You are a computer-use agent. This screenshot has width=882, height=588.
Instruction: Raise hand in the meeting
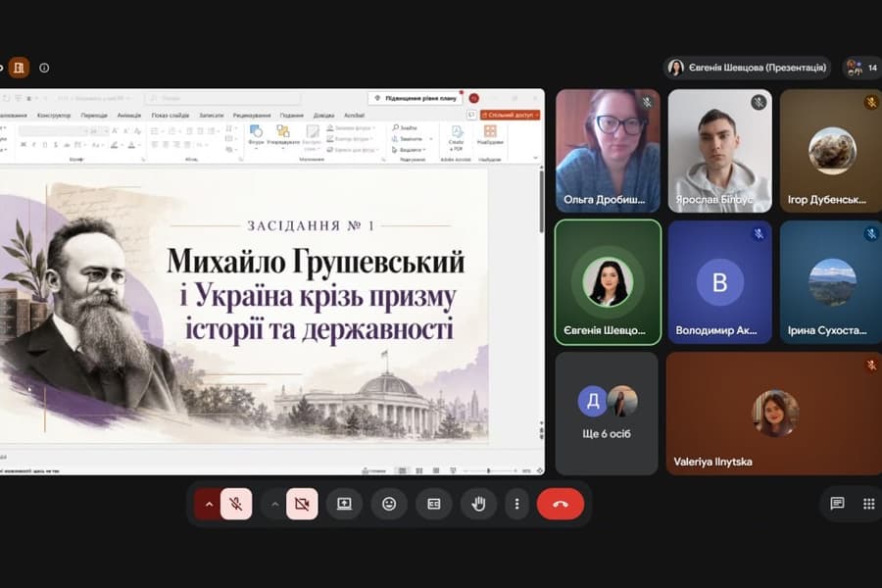(x=478, y=504)
